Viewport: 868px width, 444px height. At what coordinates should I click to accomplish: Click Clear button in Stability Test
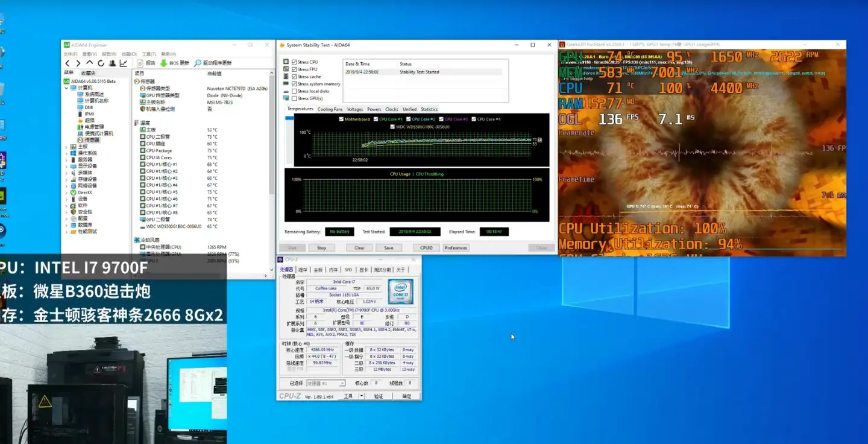pyautogui.click(x=359, y=248)
